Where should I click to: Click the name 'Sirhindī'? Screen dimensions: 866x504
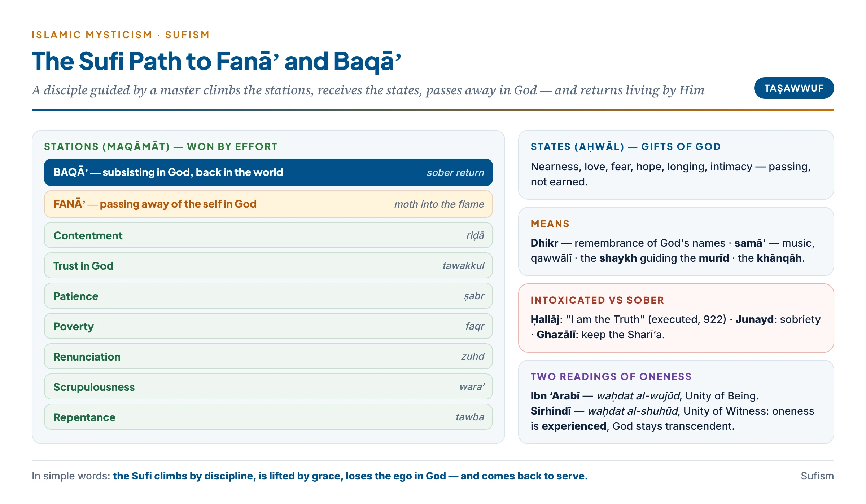coord(551,411)
